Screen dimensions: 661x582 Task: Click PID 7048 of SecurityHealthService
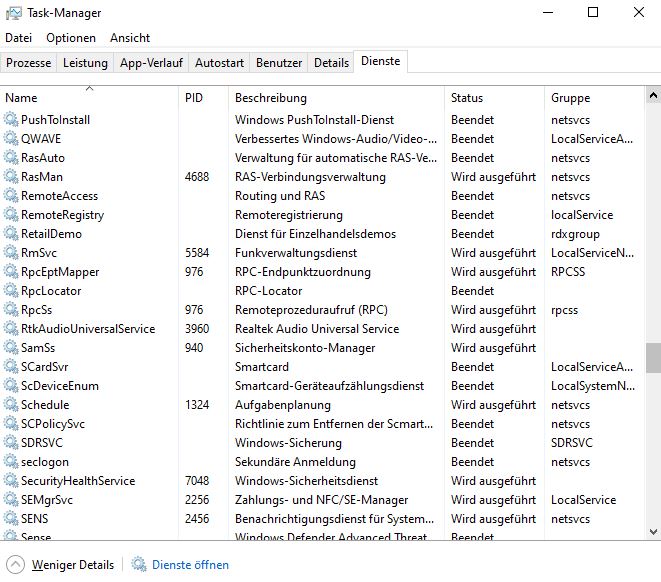pos(197,480)
